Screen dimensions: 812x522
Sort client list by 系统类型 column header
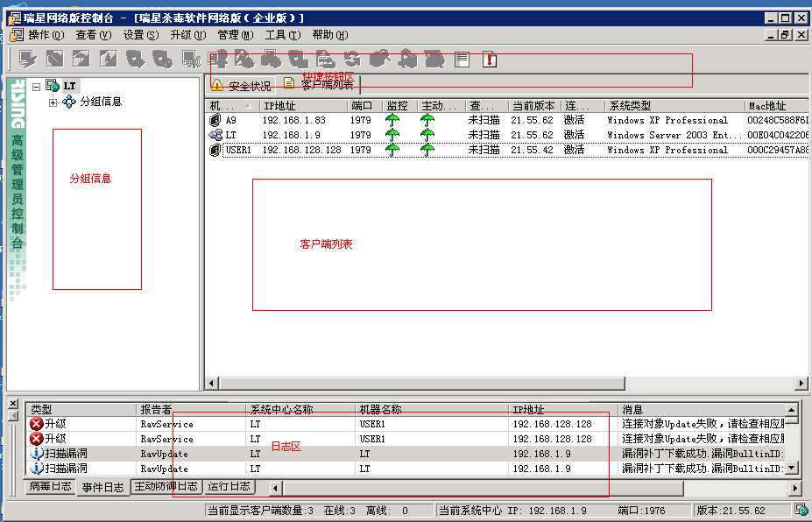[x=674, y=106]
